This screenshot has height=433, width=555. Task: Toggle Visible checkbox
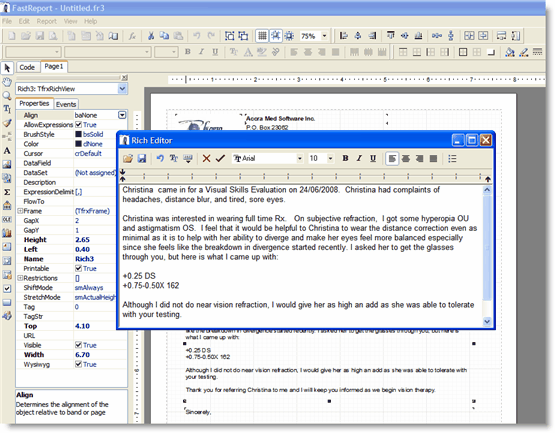click(x=78, y=345)
